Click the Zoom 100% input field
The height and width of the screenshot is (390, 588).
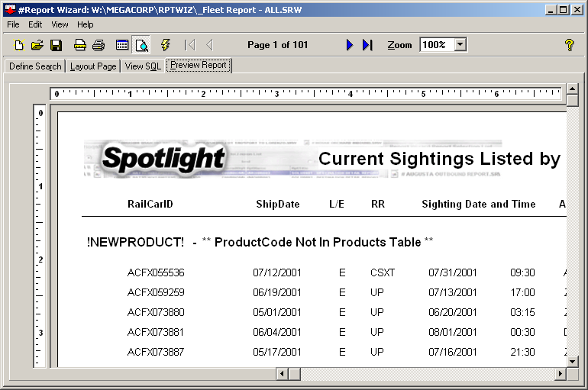tap(436, 45)
